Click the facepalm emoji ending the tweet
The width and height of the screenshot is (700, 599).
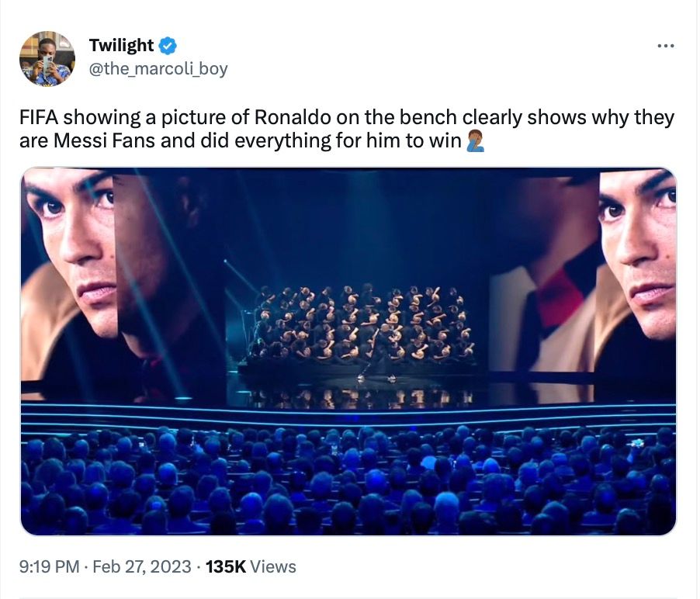pos(475,142)
